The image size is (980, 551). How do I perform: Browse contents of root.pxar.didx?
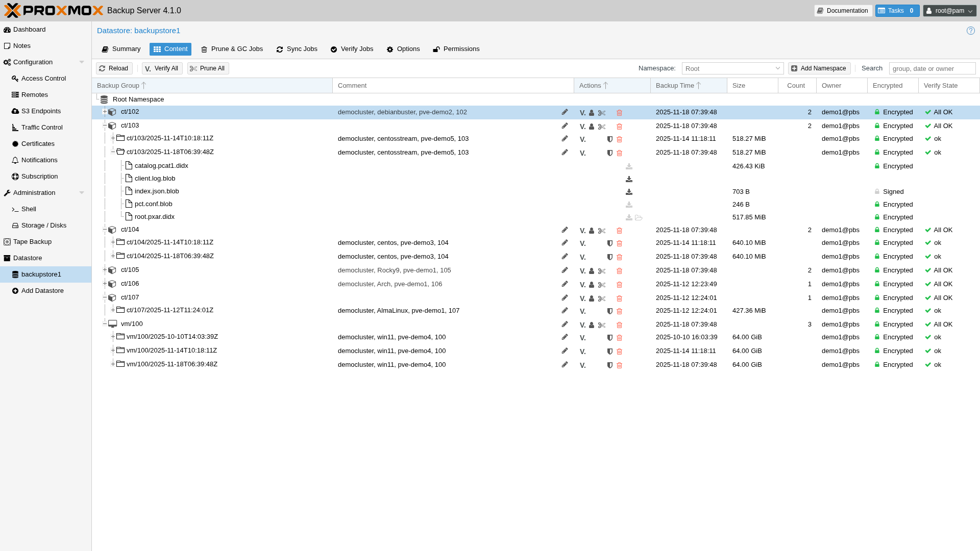coord(639,217)
